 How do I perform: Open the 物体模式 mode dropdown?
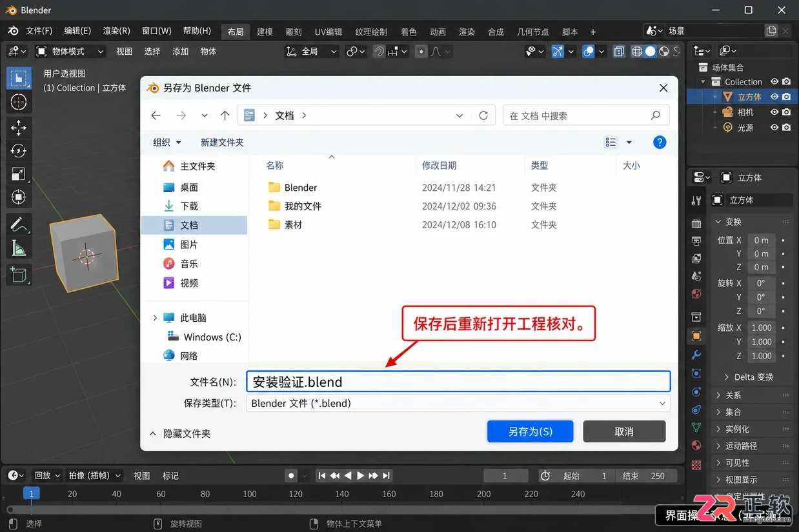[70, 52]
